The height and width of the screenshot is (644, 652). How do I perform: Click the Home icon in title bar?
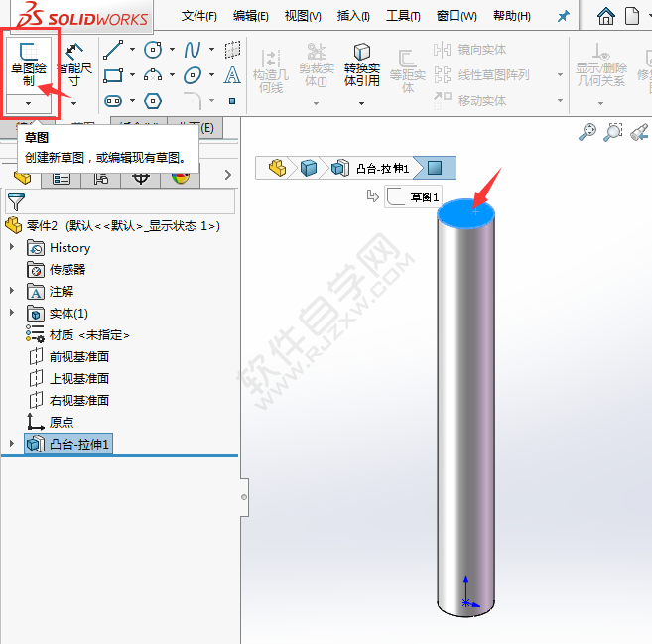[605, 17]
